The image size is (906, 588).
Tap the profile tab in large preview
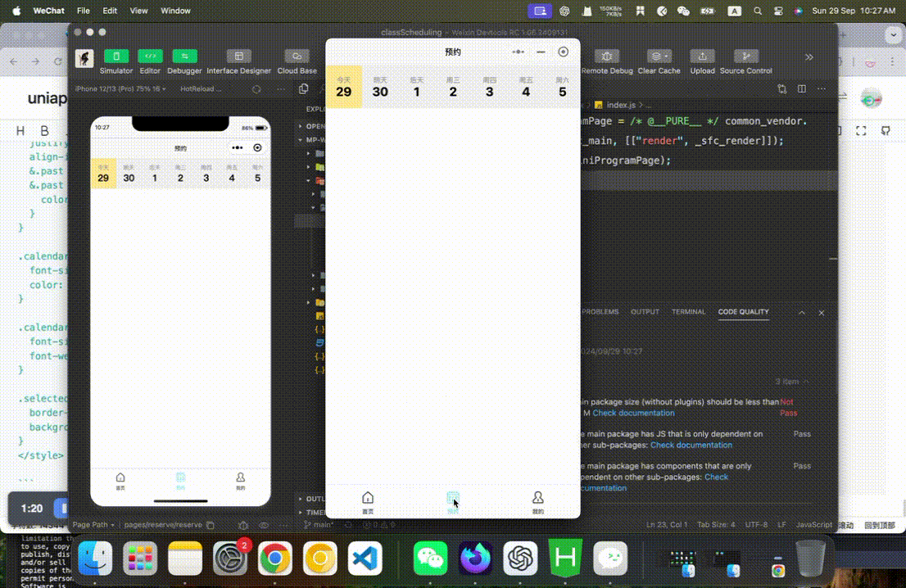click(538, 502)
